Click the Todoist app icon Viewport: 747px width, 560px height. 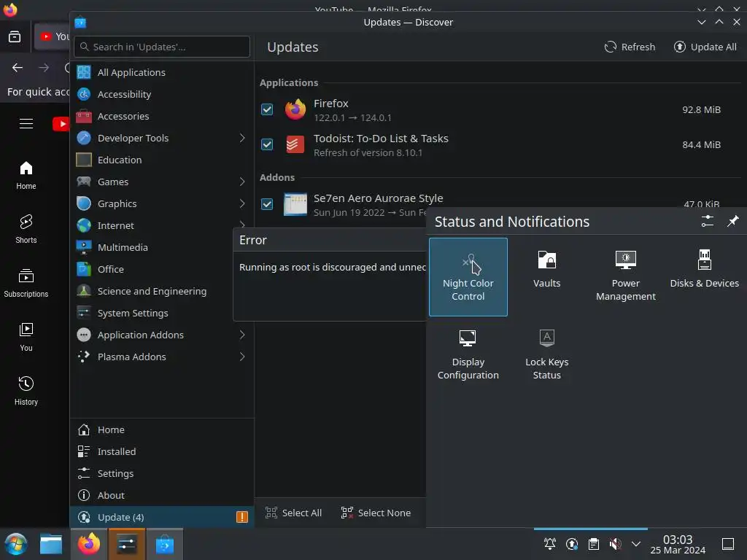(295, 144)
